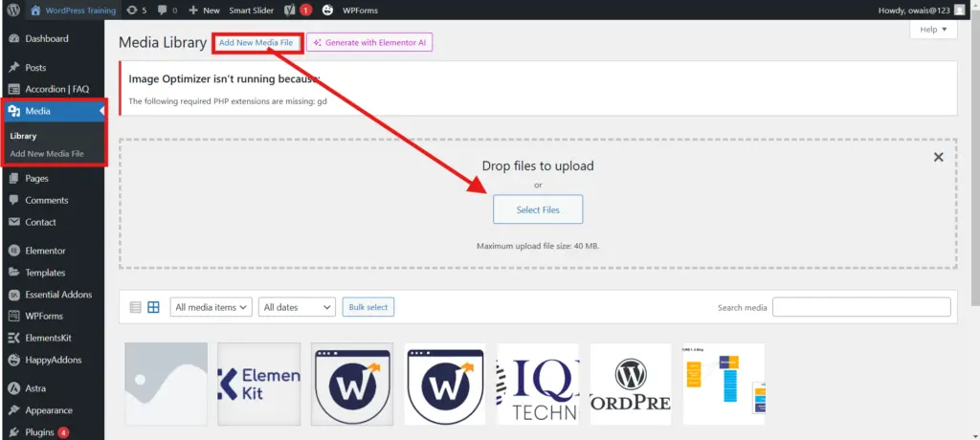
Task: Click the Media icon in the sidebar
Action: pos(13,111)
